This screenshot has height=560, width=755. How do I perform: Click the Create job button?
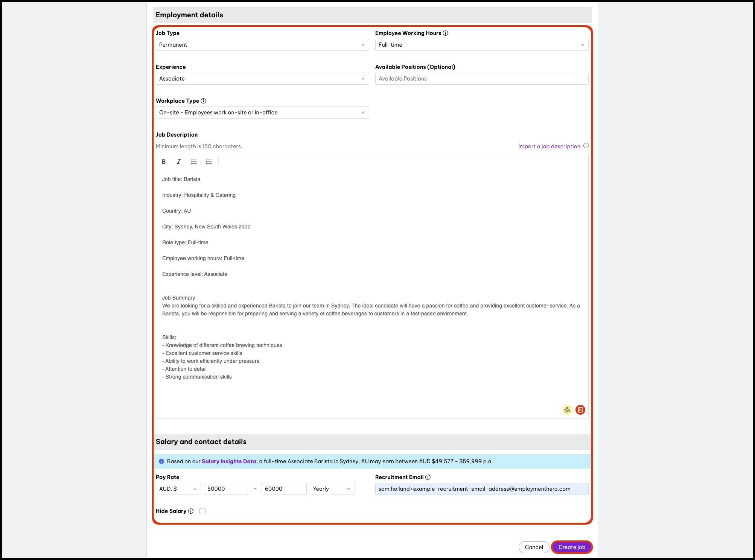572,547
